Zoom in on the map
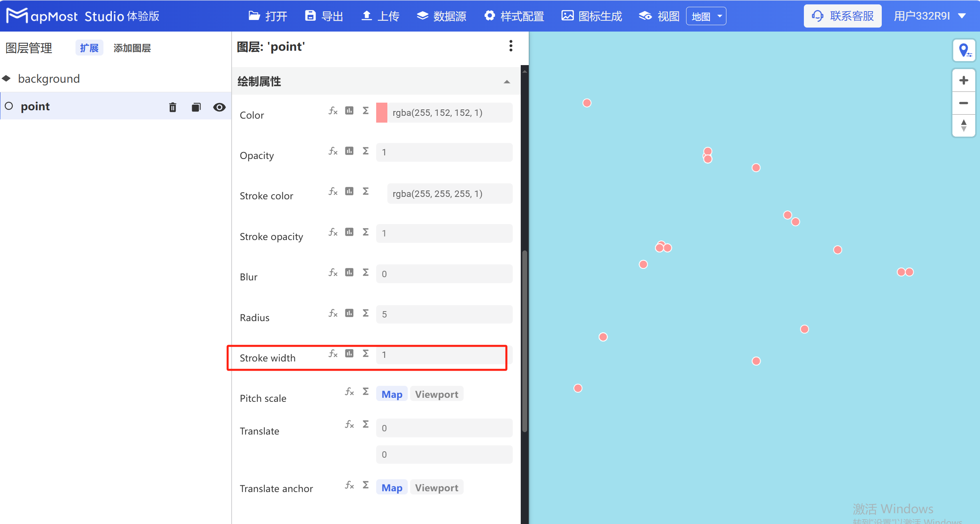Image resolution: width=980 pixels, height=524 pixels. (x=964, y=80)
